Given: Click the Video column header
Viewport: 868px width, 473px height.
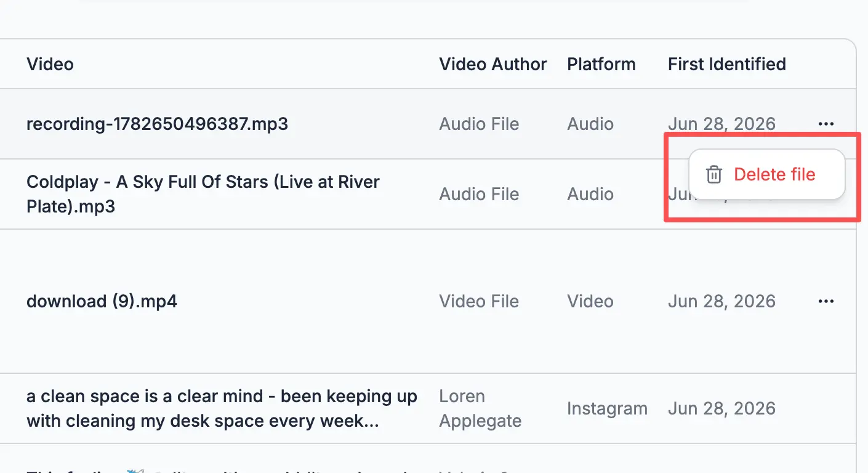Looking at the screenshot, I should pyautogui.click(x=50, y=64).
